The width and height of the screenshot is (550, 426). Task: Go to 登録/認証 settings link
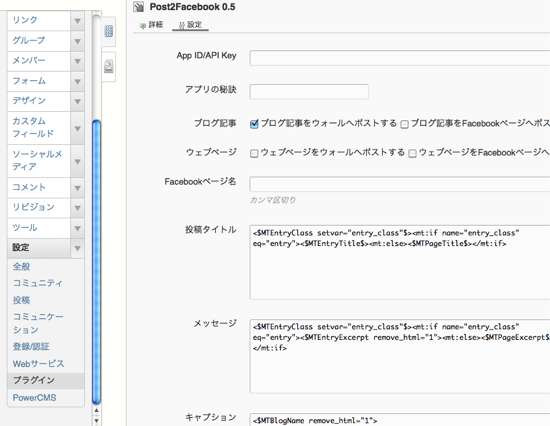pyautogui.click(x=31, y=347)
